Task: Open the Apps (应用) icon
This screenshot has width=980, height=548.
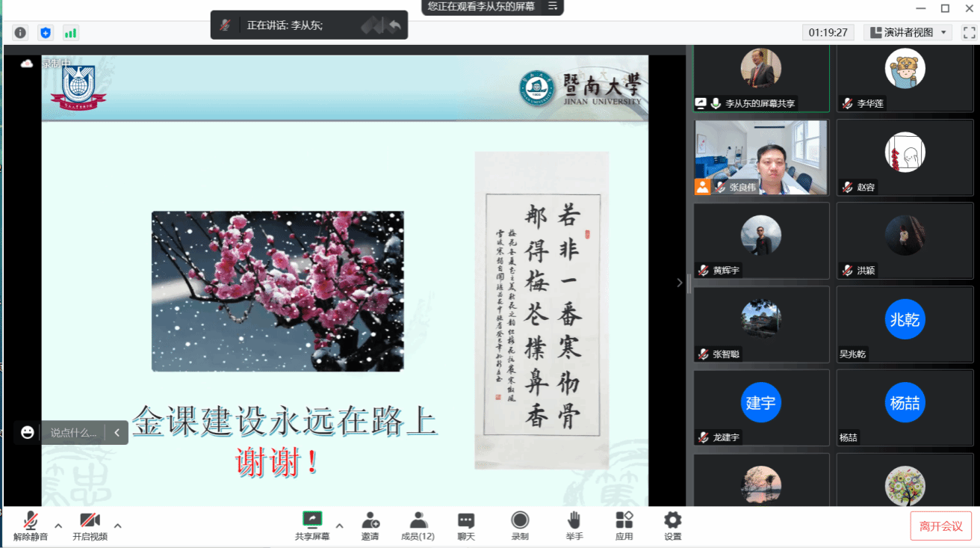Action: click(x=624, y=526)
